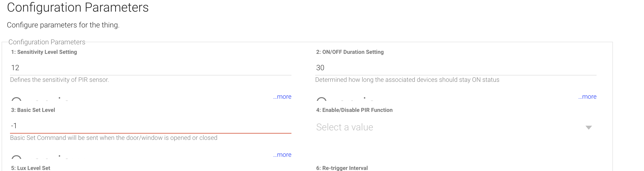
Task: Click the '5: Lux Level Set' label
Action: (x=31, y=168)
